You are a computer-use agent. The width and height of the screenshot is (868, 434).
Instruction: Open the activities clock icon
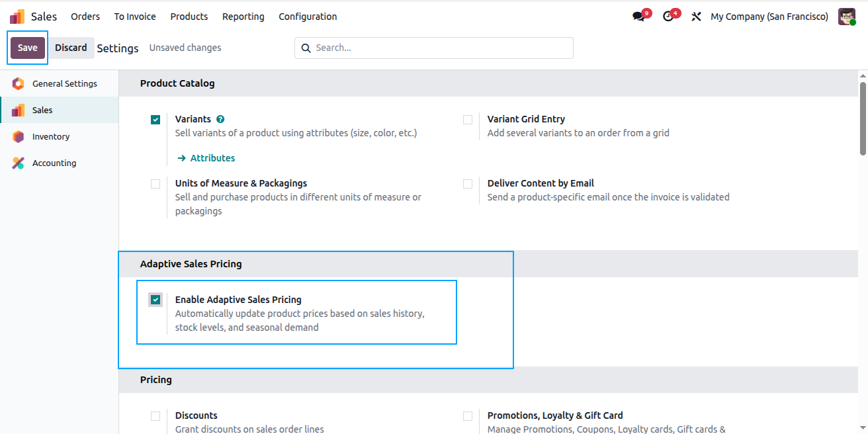point(668,17)
